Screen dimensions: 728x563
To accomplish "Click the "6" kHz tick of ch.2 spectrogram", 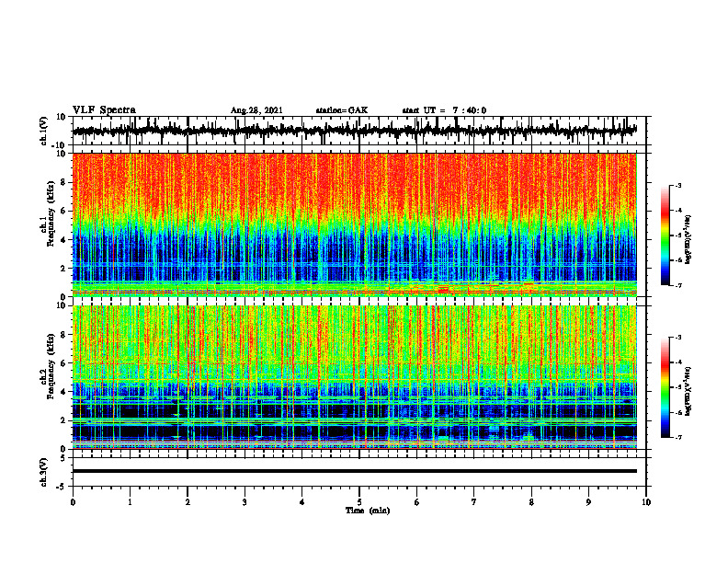I will click(x=63, y=363).
